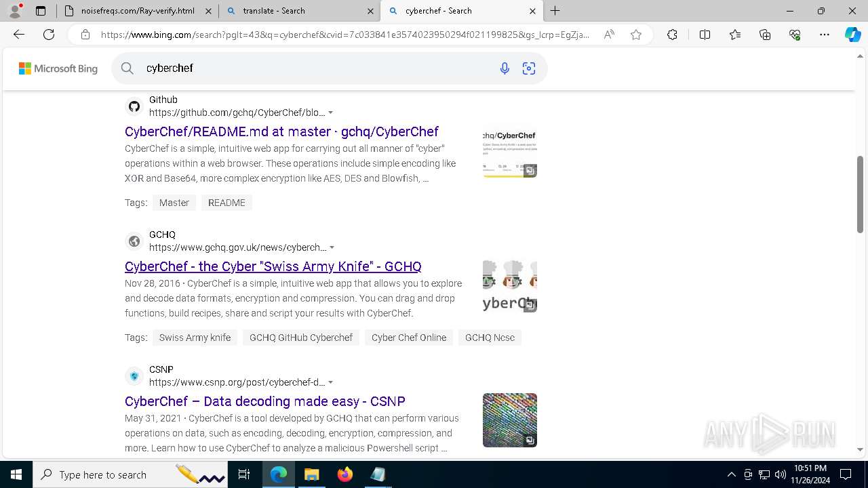Click the GitHub favicon on first result
Image resolution: width=868 pixels, height=488 pixels.
134,106
